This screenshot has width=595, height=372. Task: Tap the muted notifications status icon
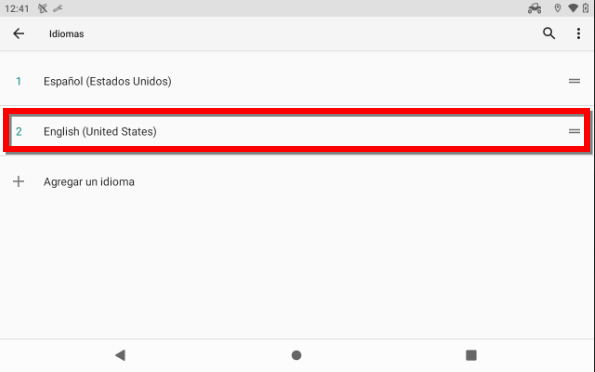(x=42, y=8)
